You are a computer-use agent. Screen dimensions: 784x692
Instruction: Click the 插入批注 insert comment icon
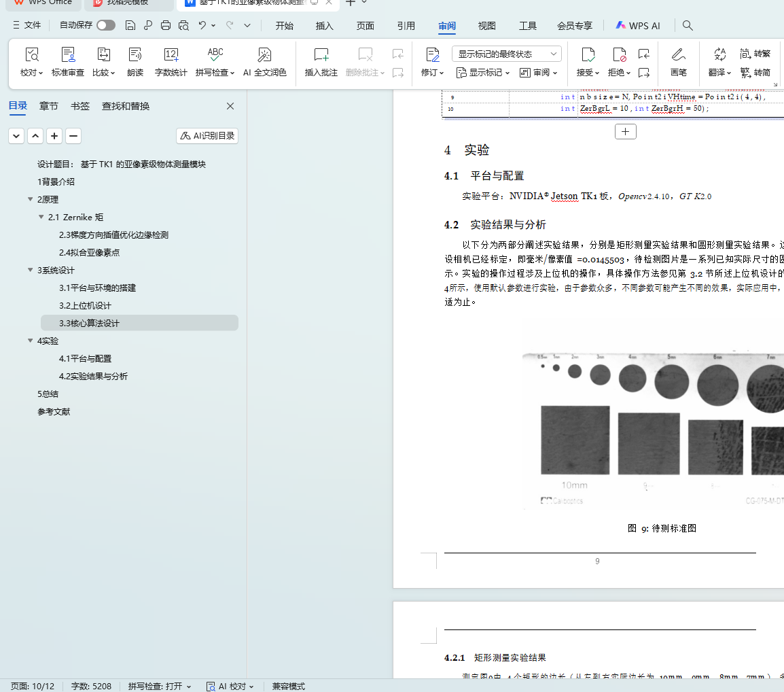[321, 55]
